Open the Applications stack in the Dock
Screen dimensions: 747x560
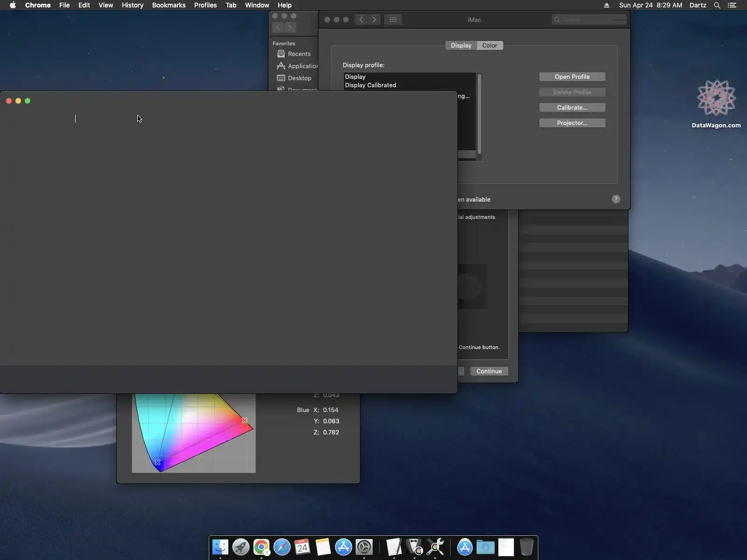point(465,547)
